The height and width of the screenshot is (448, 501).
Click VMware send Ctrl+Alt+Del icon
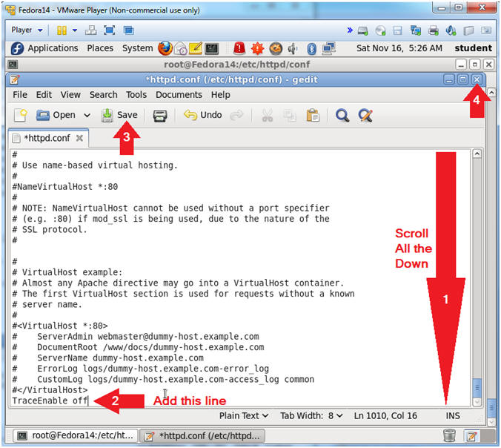pyautogui.click(x=90, y=30)
